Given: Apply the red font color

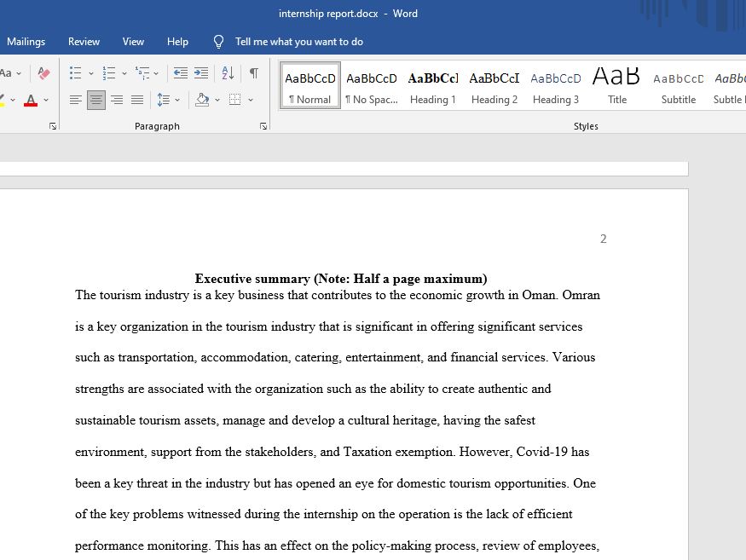Looking at the screenshot, I should click(x=31, y=101).
